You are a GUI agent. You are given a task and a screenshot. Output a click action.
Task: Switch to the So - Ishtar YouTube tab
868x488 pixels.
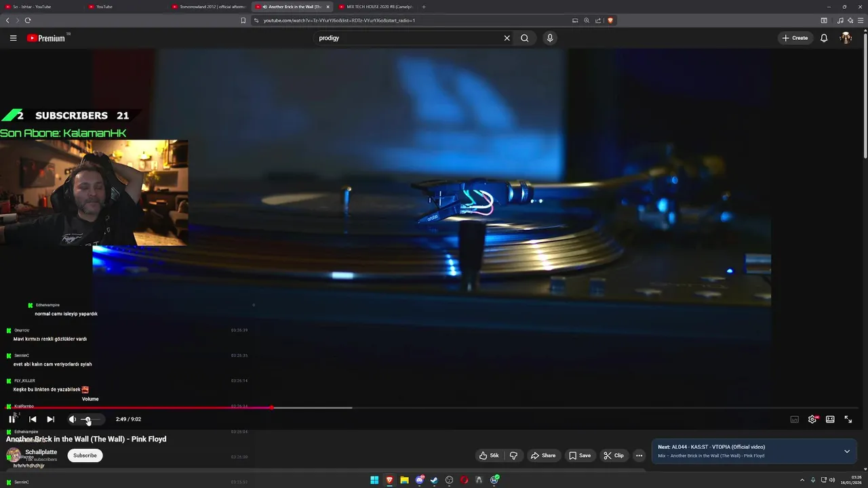point(41,7)
